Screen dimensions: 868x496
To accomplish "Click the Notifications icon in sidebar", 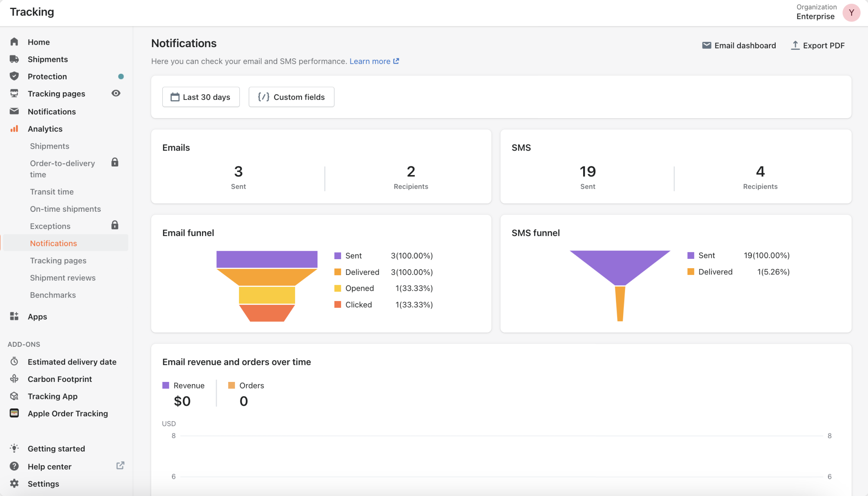I will click(x=14, y=111).
